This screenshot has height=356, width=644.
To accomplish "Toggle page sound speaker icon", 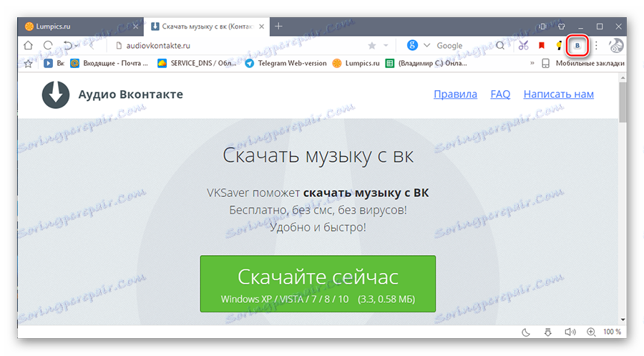I will click(570, 332).
